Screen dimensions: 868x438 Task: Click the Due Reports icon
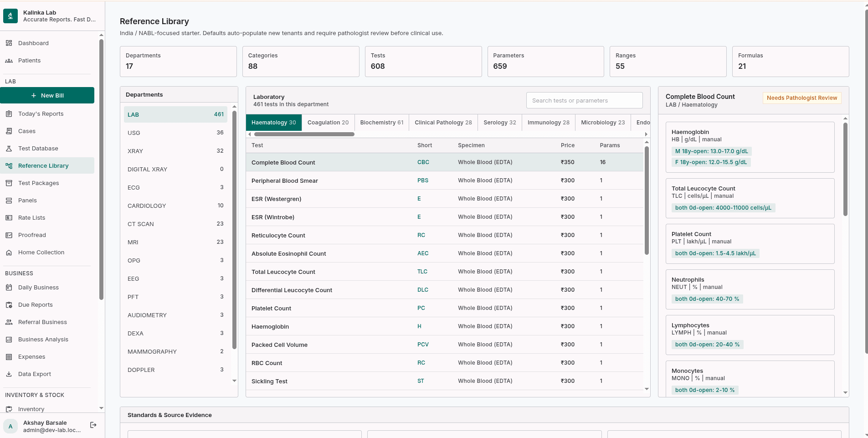tap(9, 304)
